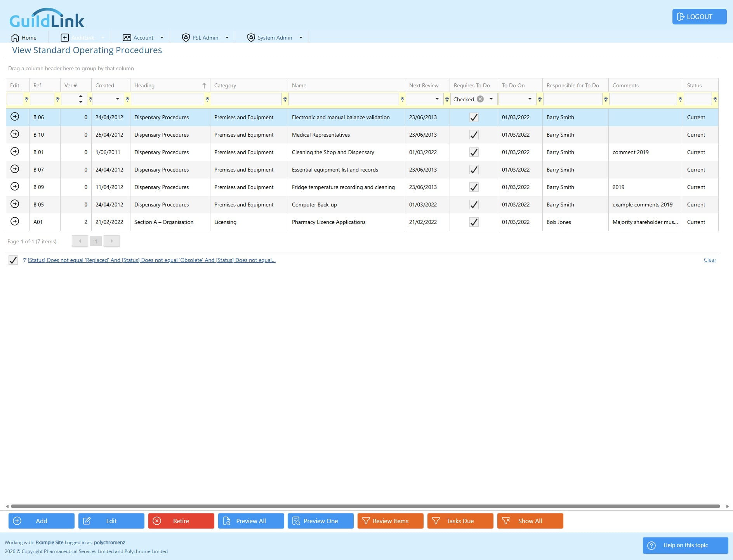Screen dimensions: 733x560
Task: Click the AuditLink plus icon in nav bar
Action: [65, 38]
